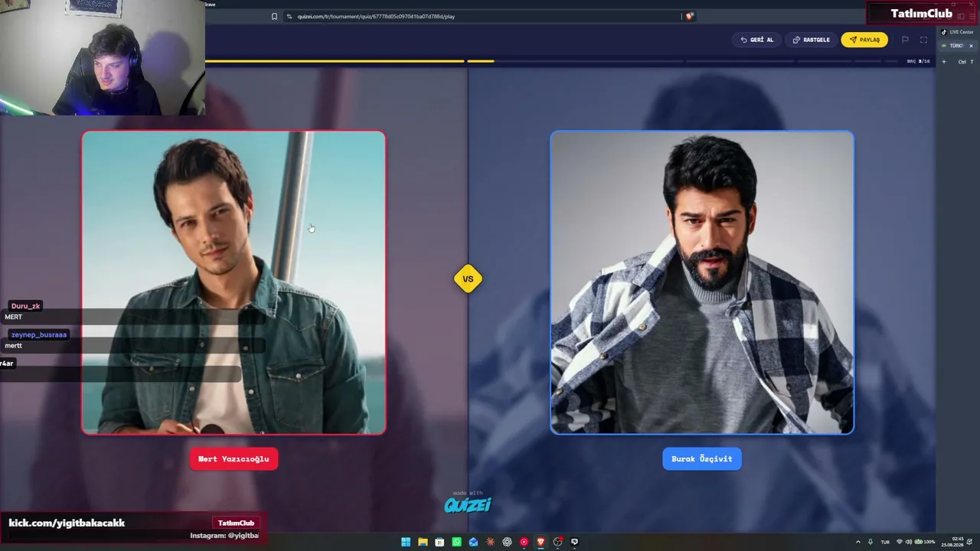Open the Wi-Fi network tray icon
The image size is (980, 551).
point(900,542)
